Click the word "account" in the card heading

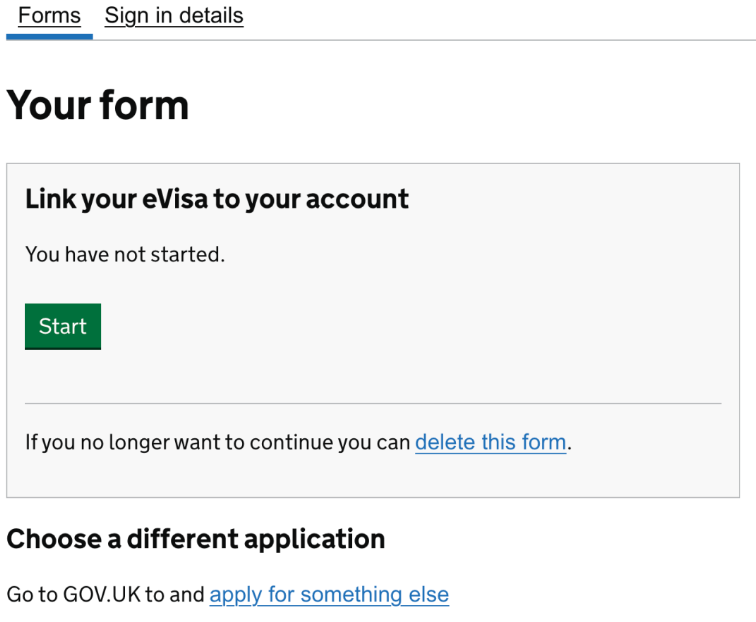[x=358, y=199]
